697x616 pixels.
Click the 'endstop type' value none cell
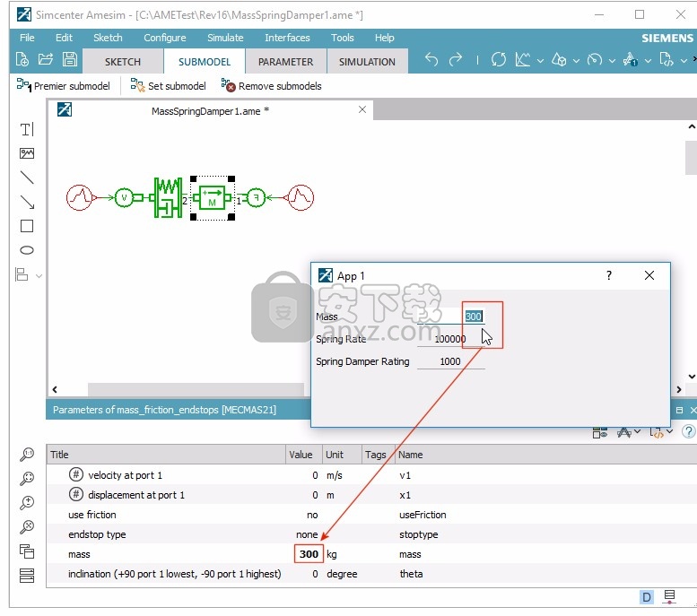(x=303, y=534)
